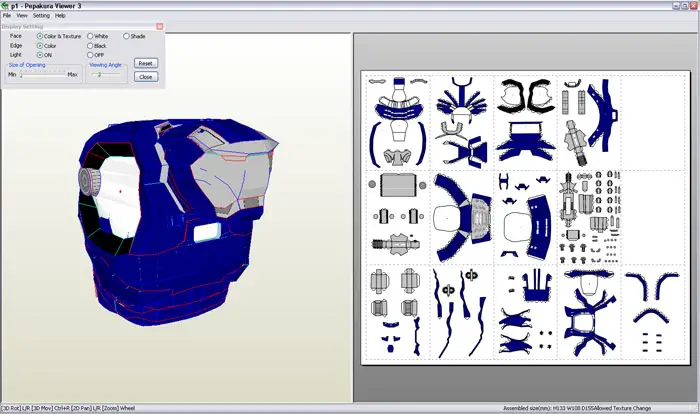Click the 'Light' label in Display Setting
This screenshot has width=700, height=414.
coord(16,55)
